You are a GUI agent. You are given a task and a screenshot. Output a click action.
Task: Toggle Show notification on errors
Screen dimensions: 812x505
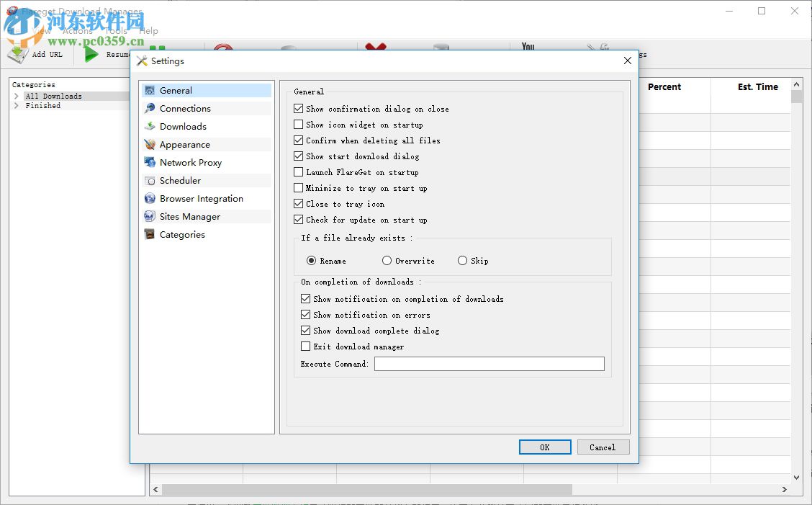305,315
